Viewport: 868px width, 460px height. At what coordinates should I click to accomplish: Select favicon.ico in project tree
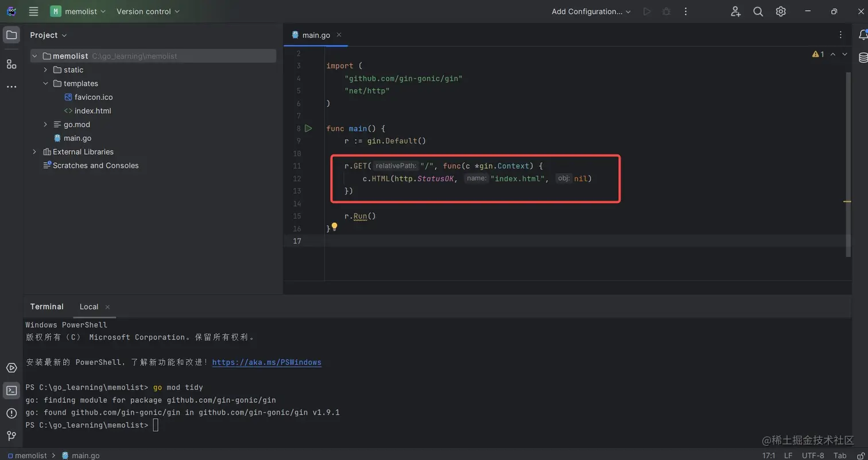pyautogui.click(x=88, y=98)
